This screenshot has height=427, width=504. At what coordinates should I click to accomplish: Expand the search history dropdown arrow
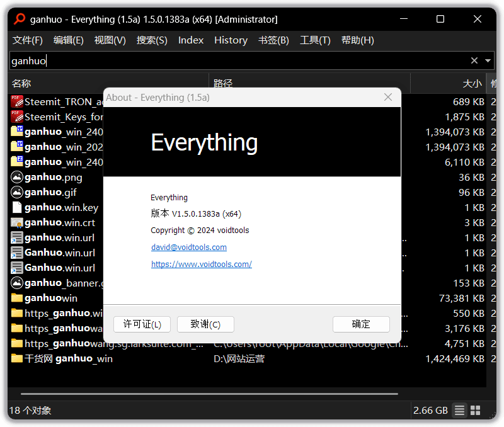click(488, 60)
